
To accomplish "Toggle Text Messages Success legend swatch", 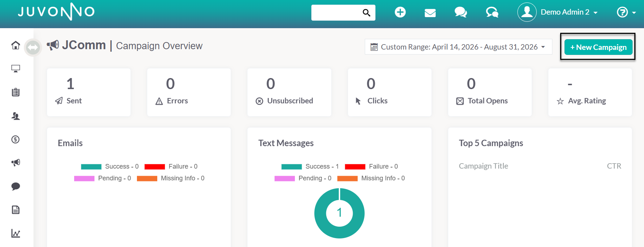I will click(x=292, y=166).
